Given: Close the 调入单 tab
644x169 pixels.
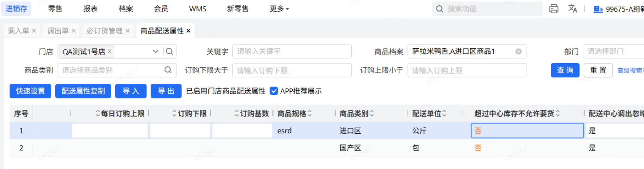Looking at the screenshot, I should point(34,31).
